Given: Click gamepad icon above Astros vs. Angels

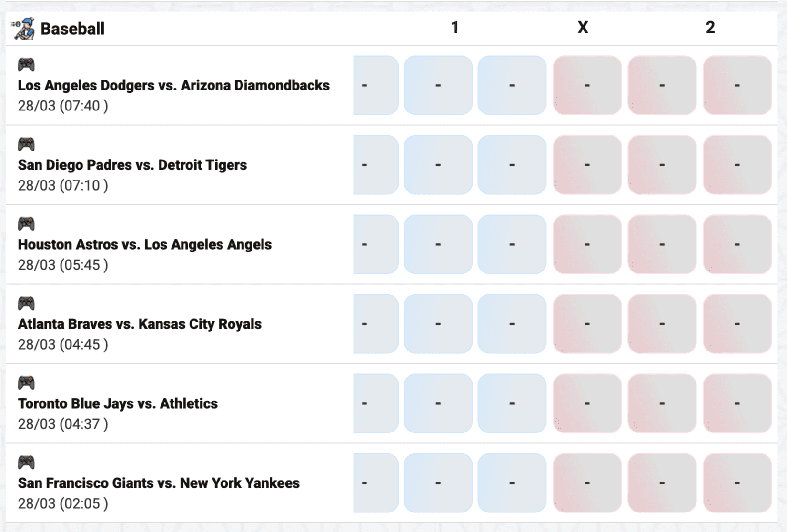Looking at the screenshot, I should (26, 223).
